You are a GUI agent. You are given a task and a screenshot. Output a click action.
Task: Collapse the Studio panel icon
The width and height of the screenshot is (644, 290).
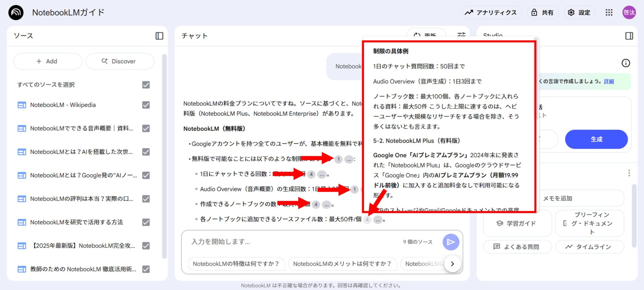(x=629, y=36)
